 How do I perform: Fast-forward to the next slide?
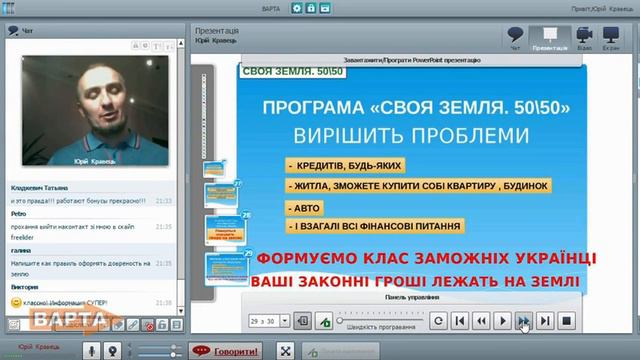(524, 321)
